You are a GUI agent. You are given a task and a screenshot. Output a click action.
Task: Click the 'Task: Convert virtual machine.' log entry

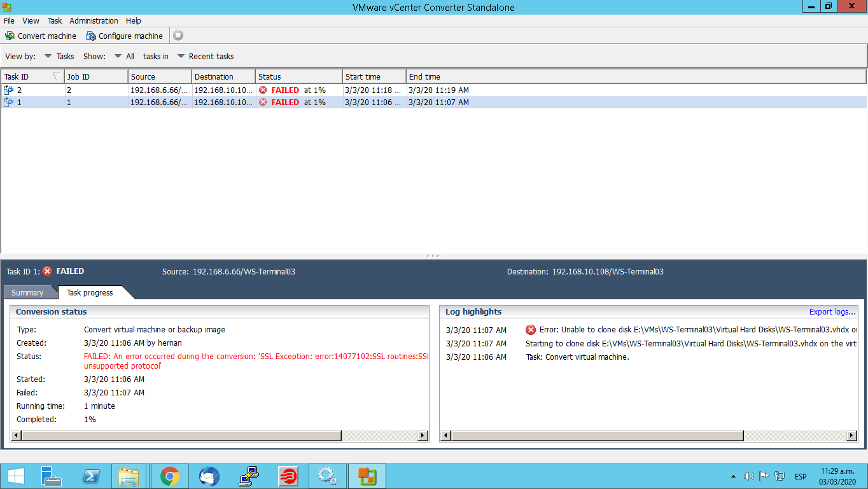pyautogui.click(x=577, y=357)
